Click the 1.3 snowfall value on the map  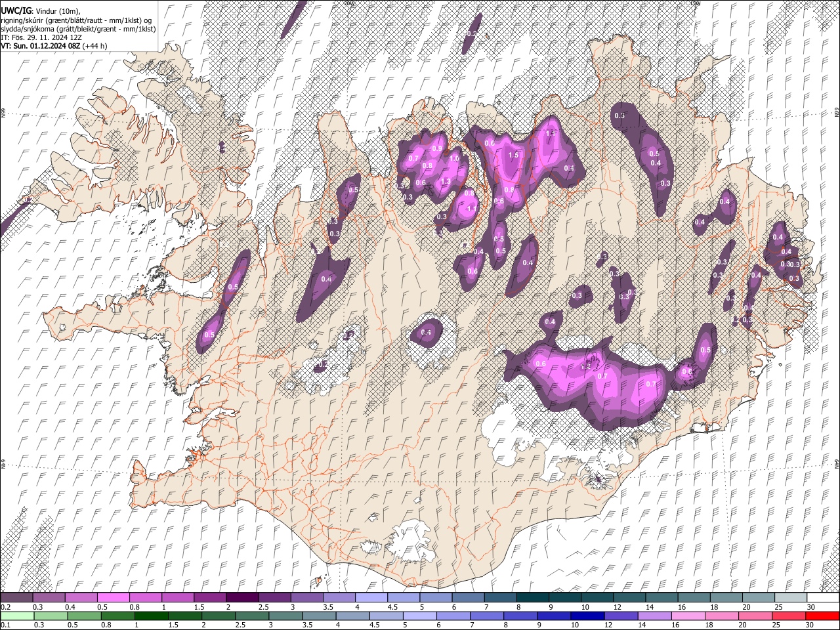click(x=446, y=182)
